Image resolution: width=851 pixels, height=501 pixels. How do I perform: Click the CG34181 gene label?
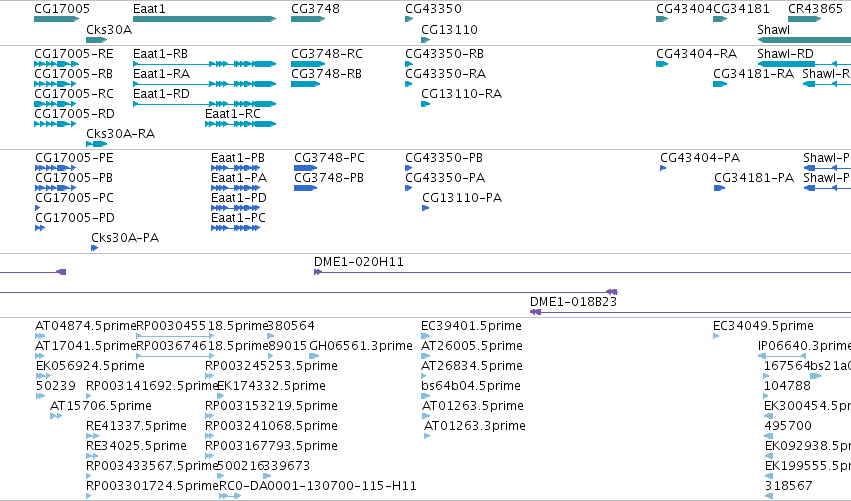tap(741, 9)
